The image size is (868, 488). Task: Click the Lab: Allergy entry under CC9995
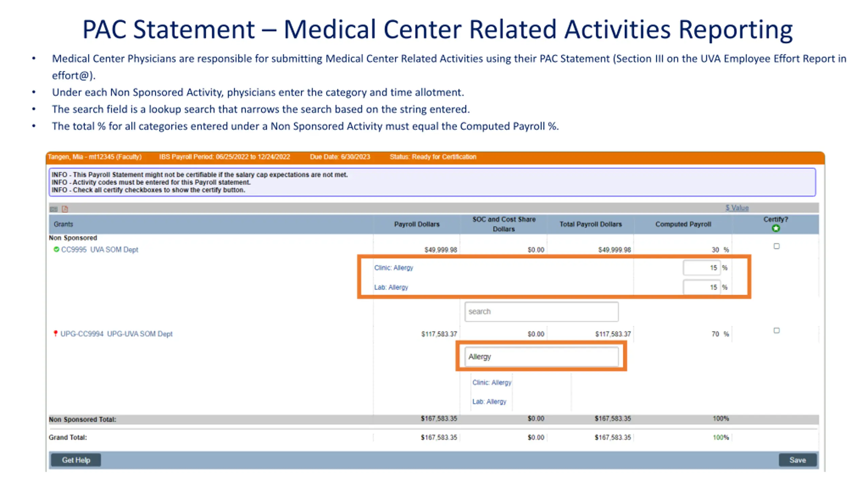tap(391, 287)
